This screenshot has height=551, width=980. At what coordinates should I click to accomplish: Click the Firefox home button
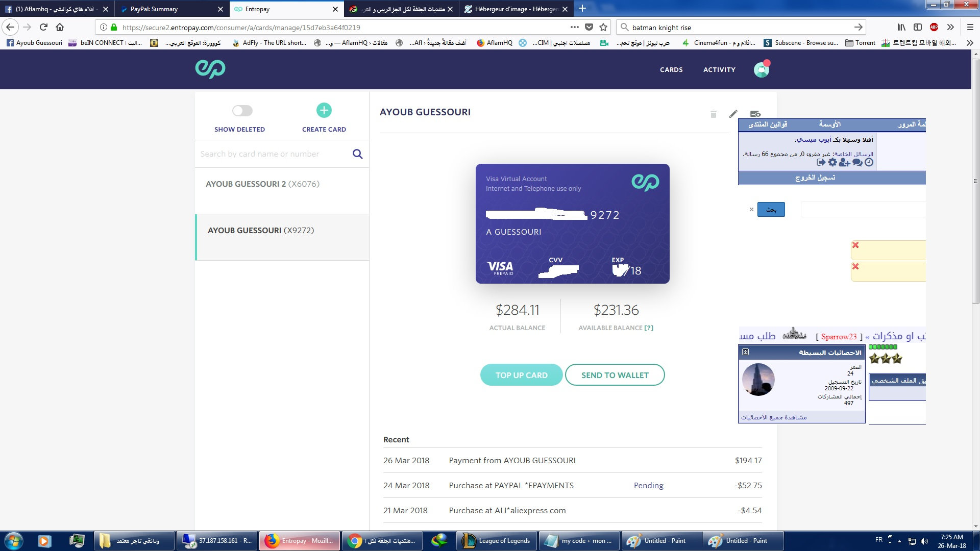click(60, 28)
